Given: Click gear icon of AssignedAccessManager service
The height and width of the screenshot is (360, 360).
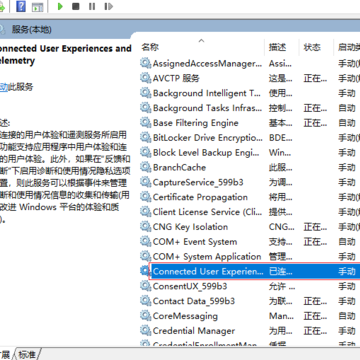Looking at the screenshot, I should [145, 63].
